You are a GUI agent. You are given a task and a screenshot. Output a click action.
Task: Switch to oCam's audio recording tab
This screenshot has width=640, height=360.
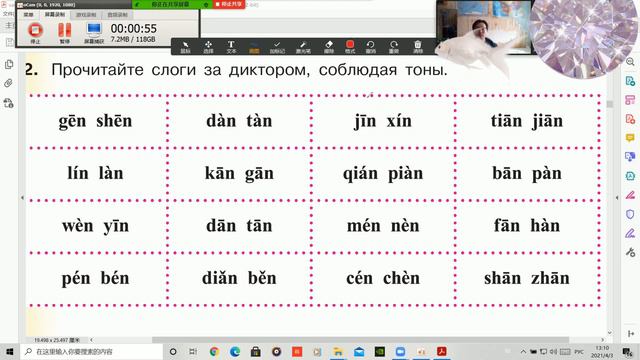(118, 15)
